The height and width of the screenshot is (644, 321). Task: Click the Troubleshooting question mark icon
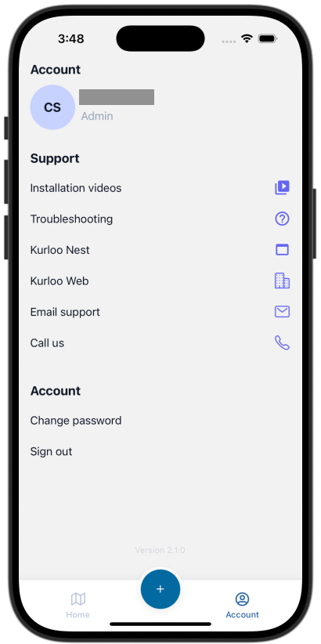pos(282,219)
